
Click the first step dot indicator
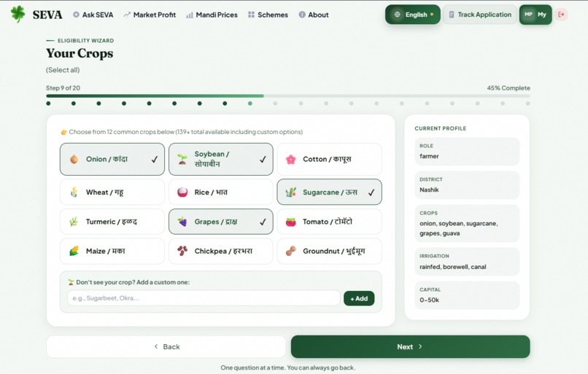48,104
